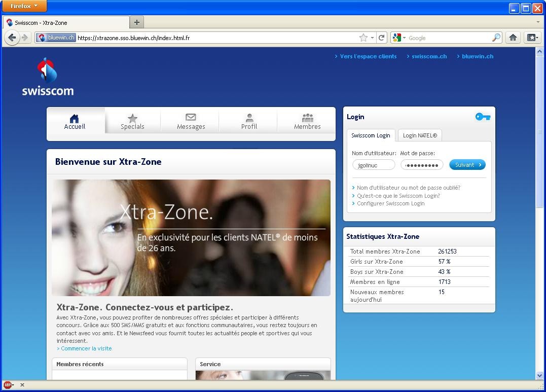Click the vertical scrollbar down arrow

(540, 375)
